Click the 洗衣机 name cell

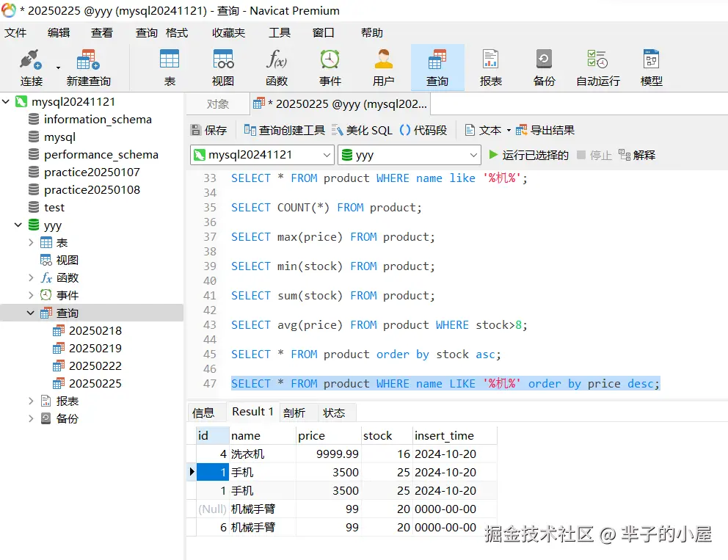263,454
